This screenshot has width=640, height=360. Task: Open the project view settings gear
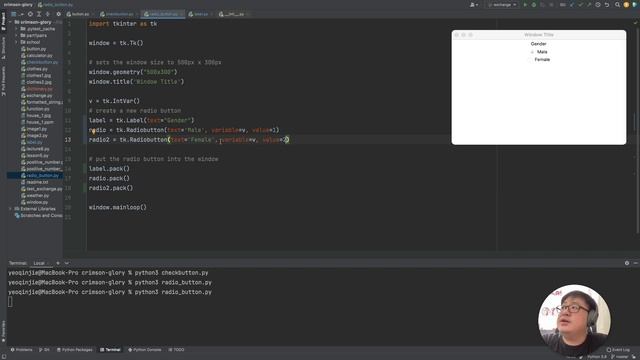coord(58,14)
